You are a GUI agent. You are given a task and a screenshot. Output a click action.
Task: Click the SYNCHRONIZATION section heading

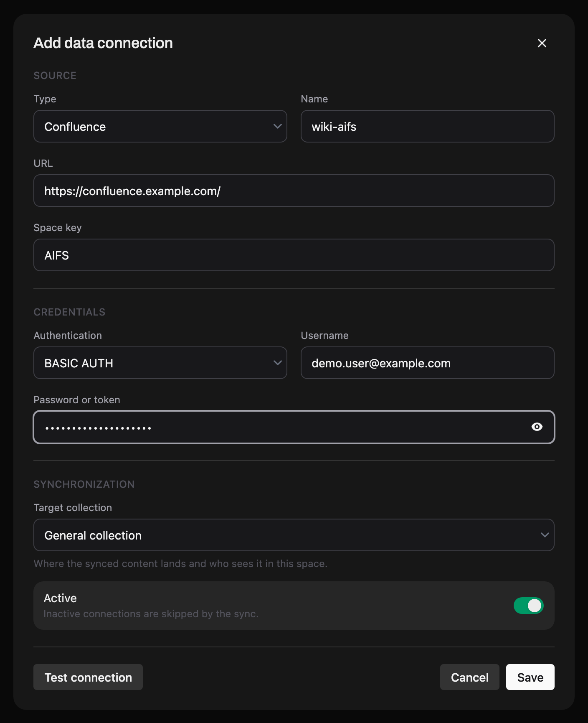[84, 484]
